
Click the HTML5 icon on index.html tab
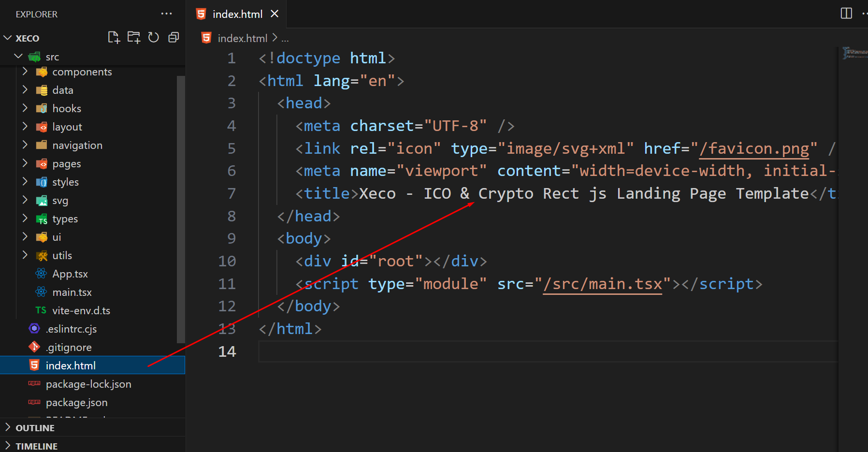pos(201,14)
